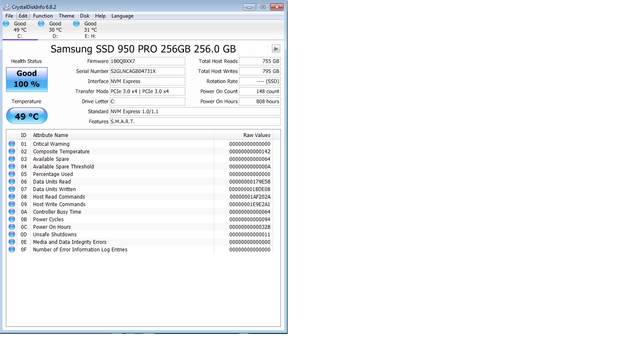Select the Data Units Read attribute name
This screenshot has width=644, height=362.
(x=52, y=181)
